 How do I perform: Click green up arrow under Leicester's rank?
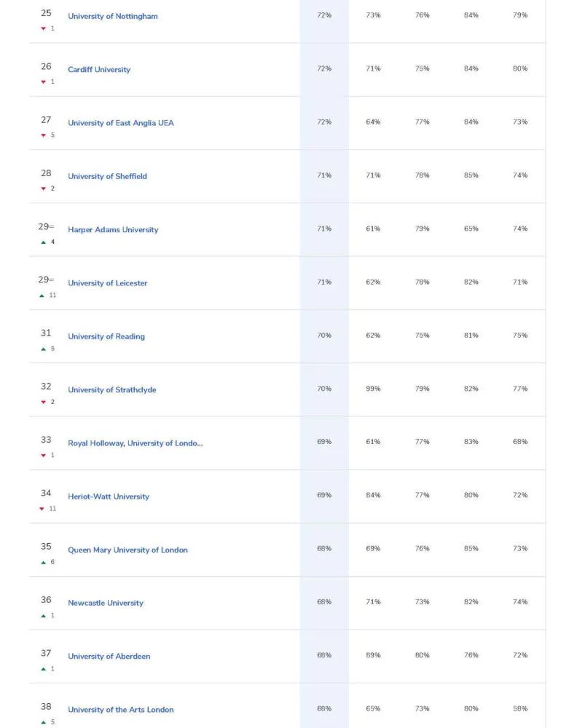point(42,296)
